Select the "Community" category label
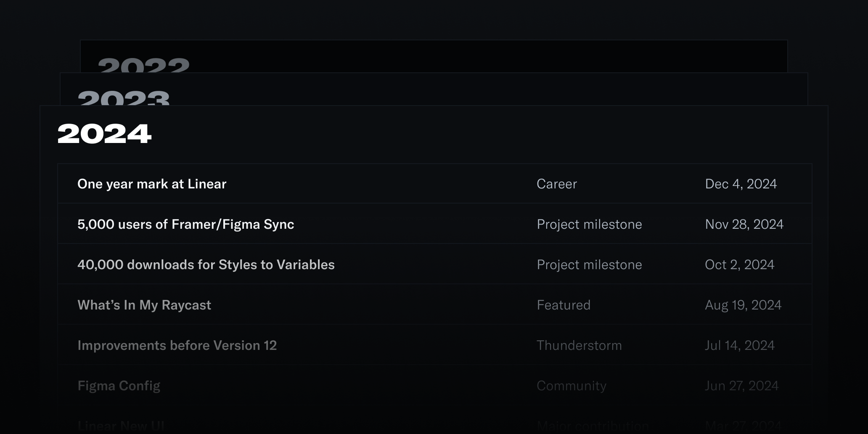 click(572, 386)
